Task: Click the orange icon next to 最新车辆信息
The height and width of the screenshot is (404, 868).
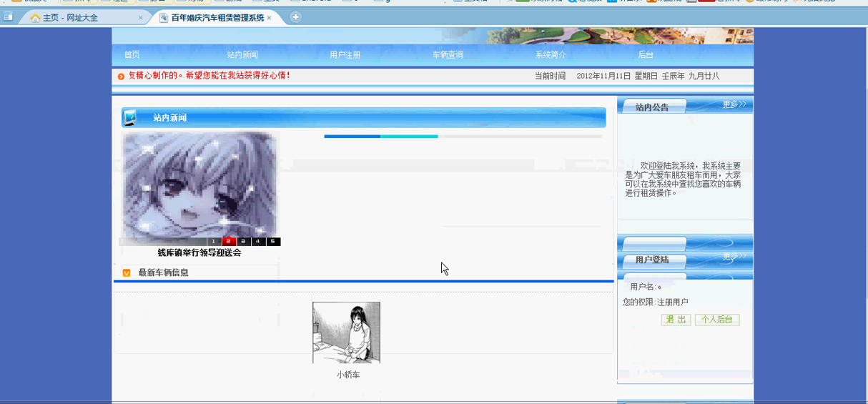Action: 127,273
